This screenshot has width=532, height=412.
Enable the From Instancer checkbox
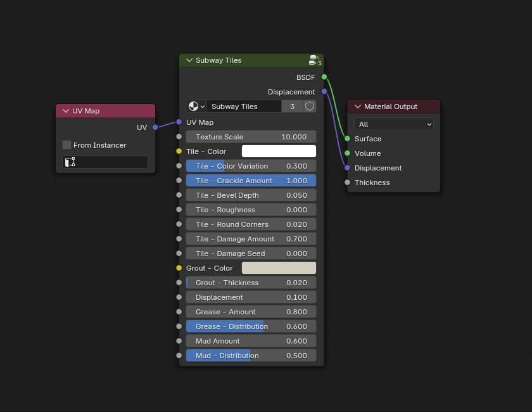[x=67, y=145]
